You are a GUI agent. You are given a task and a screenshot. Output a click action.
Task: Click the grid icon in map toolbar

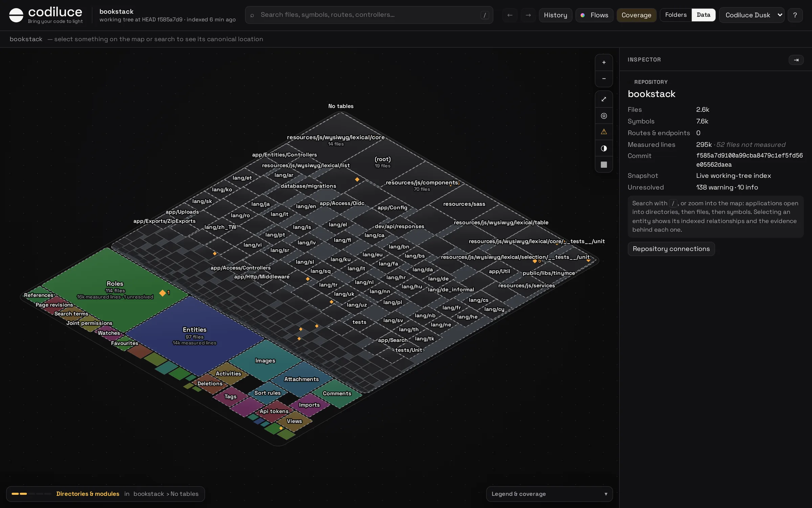coord(604,165)
